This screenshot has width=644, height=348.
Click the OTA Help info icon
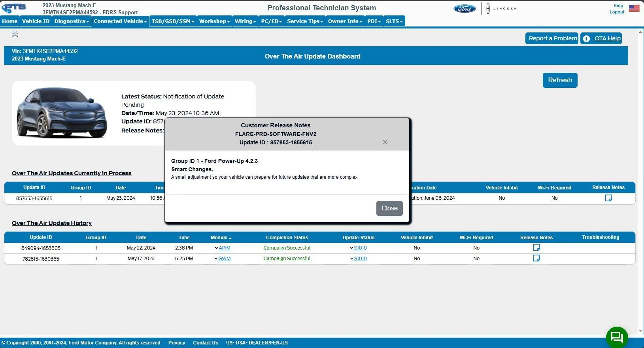tap(586, 38)
